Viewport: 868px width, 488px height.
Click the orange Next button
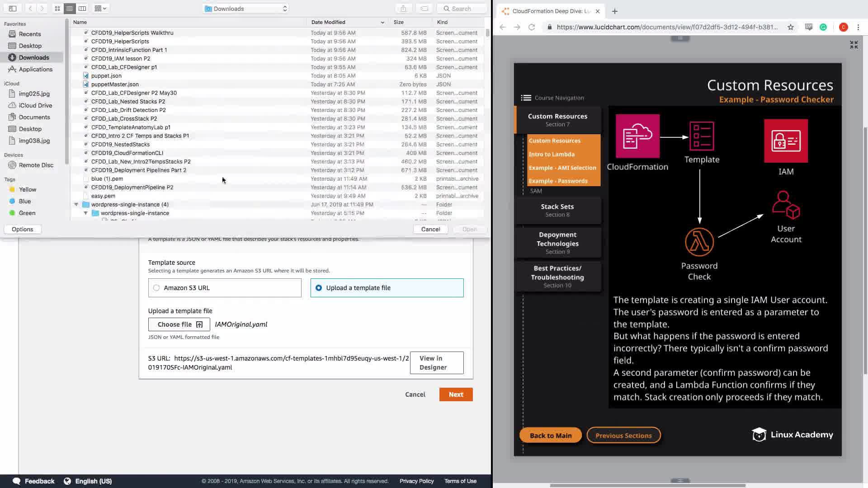[x=456, y=394]
